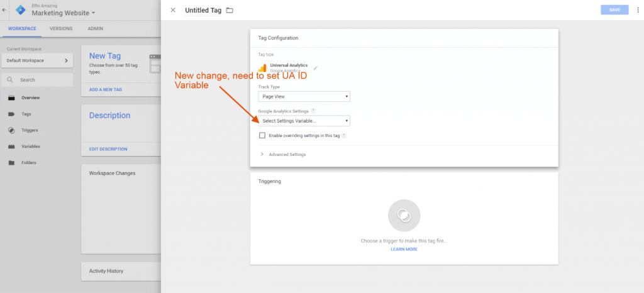
Task: Open the Default Workspace selector
Action: point(37,61)
